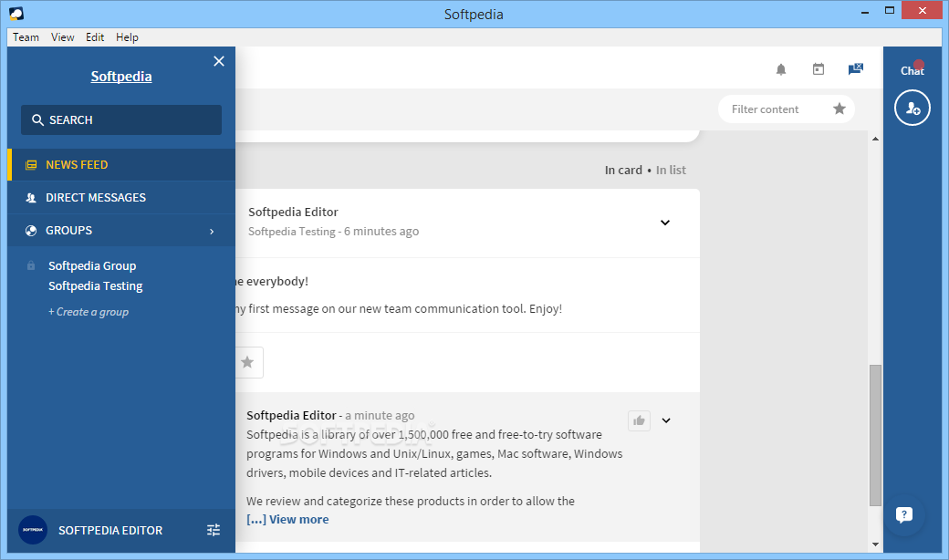Open Softpedia Testing group
Image resolution: width=949 pixels, height=560 pixels.
pyautogui.click(x=96, y=285)
